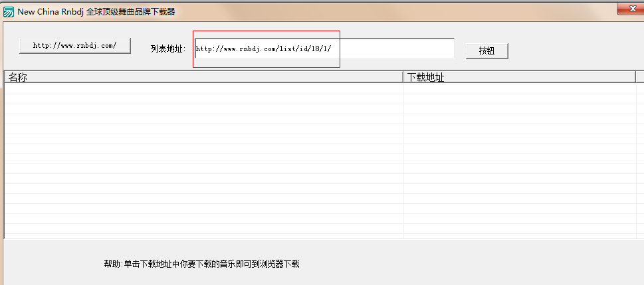Viewport: 644px width, 285px height.
Task: Select the 名称 column header
Action: (204, 77)
